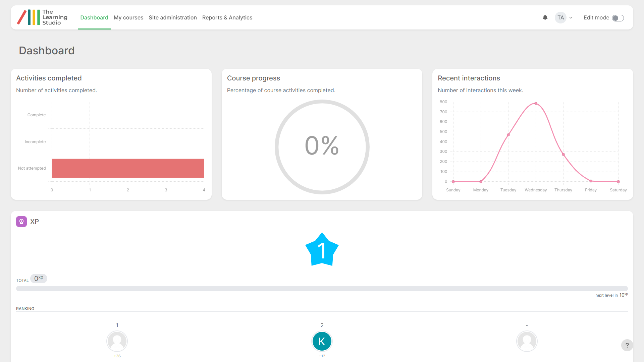Image resolution: width=644 pixels, height=362 pixels.
Task: Click the 0% course progress circle
Action: coord(322,147)
